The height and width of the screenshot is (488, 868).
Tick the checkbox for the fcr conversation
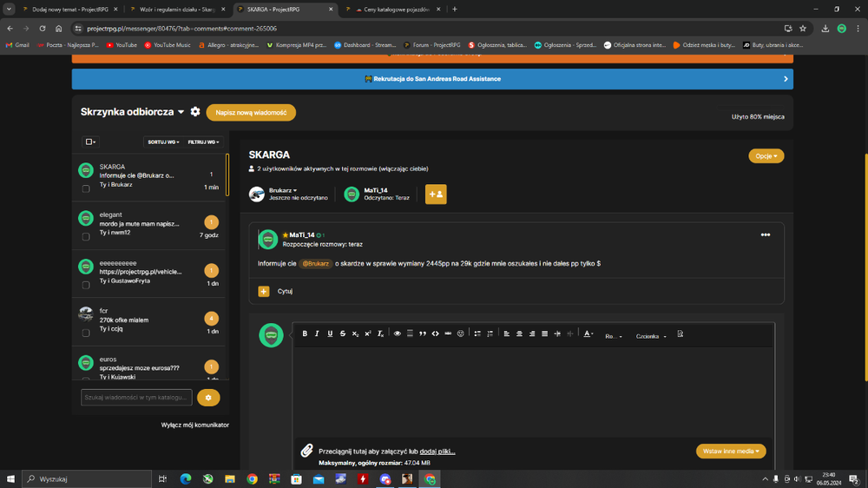86,333
